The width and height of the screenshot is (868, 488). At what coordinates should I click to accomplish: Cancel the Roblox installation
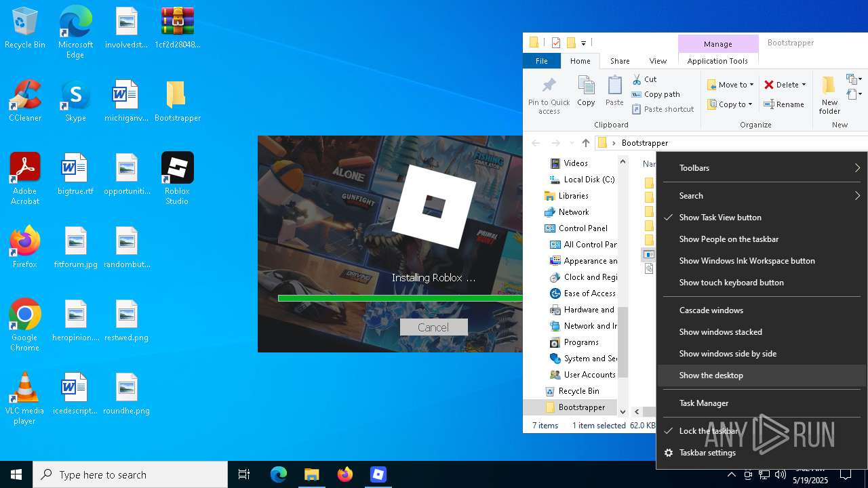(433, 327)
